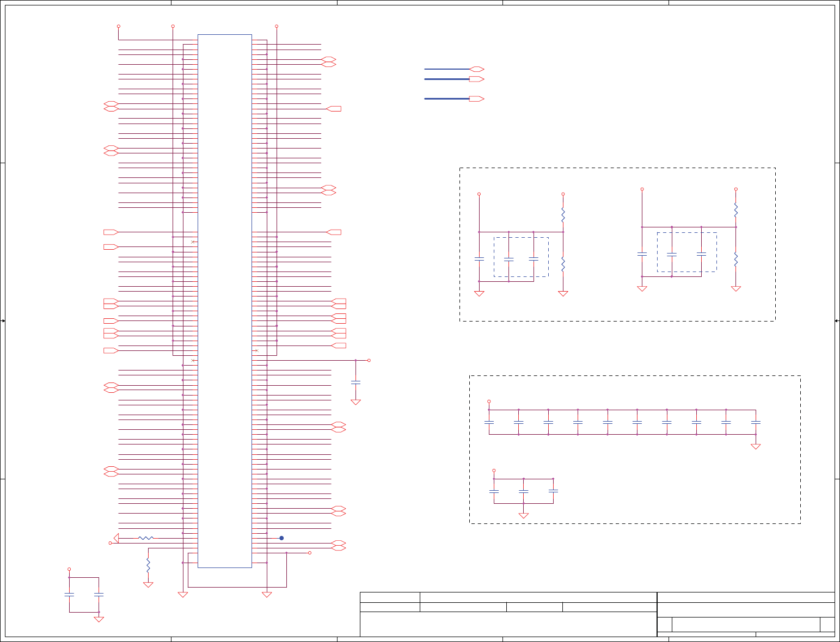Select the blue dashed box in right divider circuit

click(686, 252)
